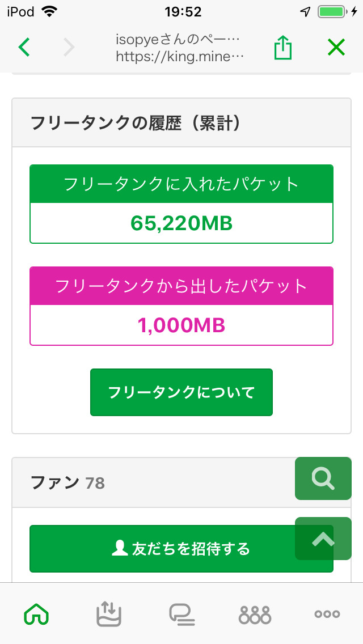Open the Free Tank tab icon

[109, 614]
